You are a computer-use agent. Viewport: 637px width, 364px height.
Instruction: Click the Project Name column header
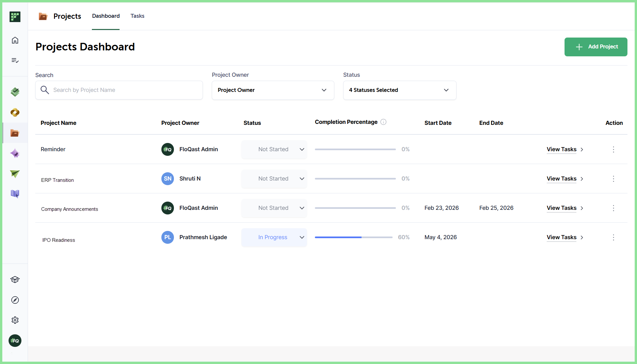[x=58, y=123]
